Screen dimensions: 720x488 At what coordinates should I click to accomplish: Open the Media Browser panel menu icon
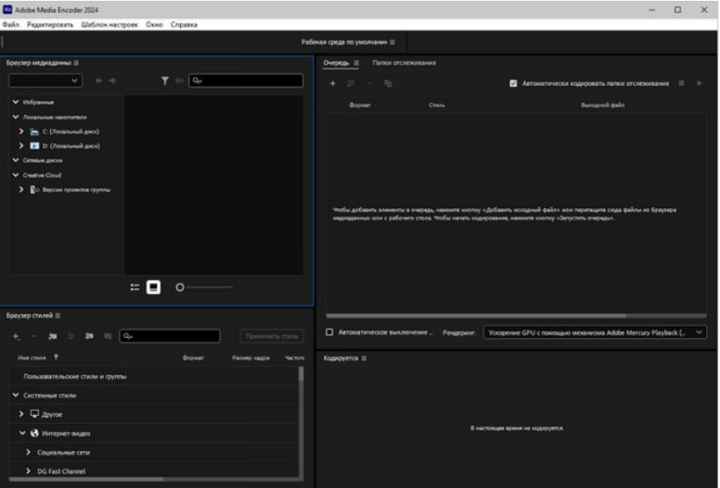[76, 62]
